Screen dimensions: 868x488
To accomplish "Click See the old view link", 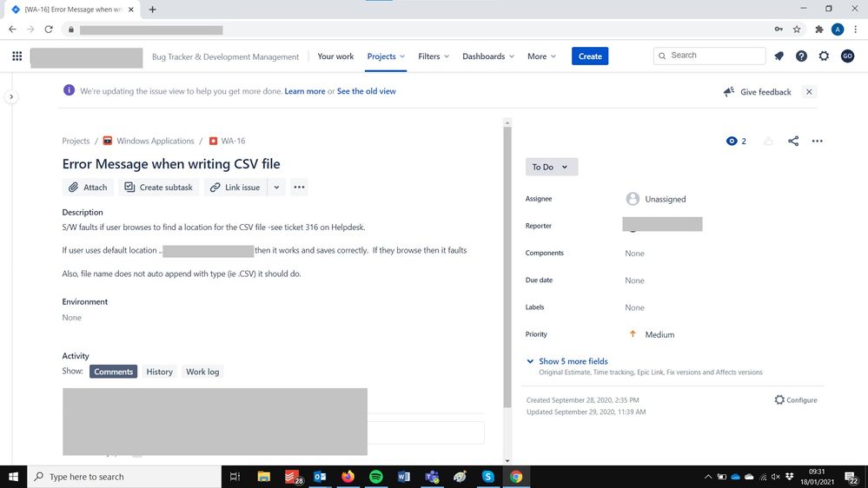I will tap(366, 91).
